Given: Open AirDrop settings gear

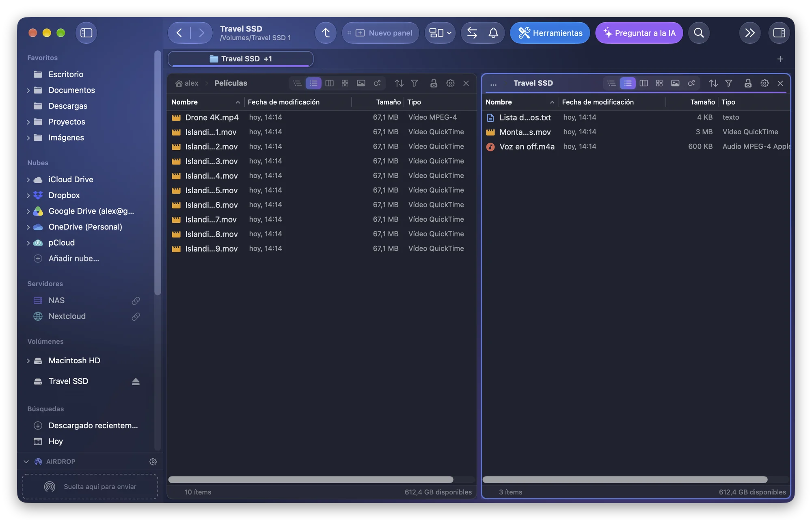Looking at the screenshot, I should pos(153,462).
